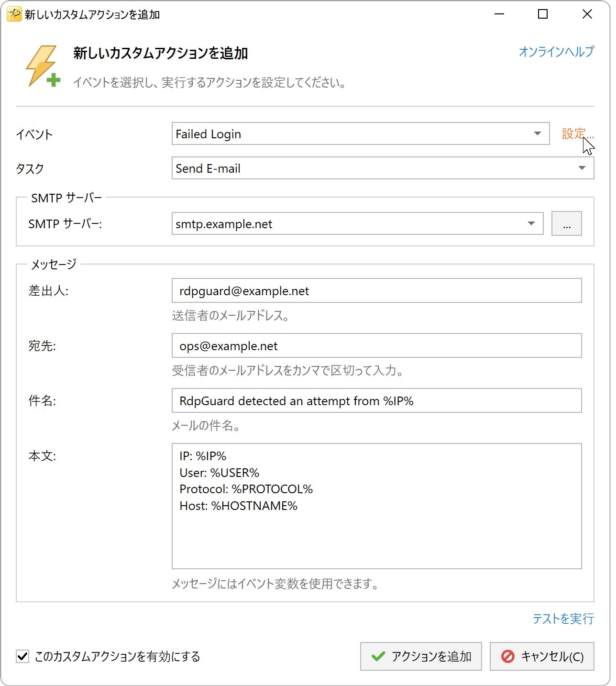
Task: Click the 差出人 sender address field
Action: [x=376, y=291]
